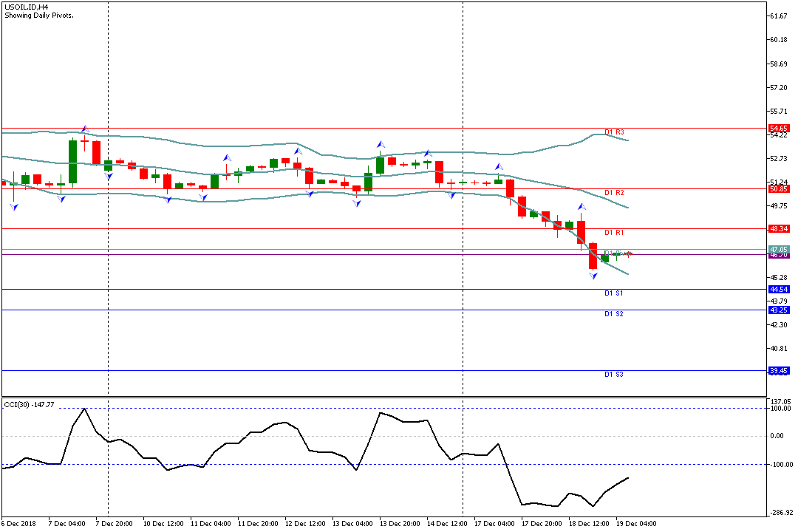Image resolution: width=798 pixels, height=532 pixels.
Task: Click the 58.69 price axis value
Action: click(779, 64)
